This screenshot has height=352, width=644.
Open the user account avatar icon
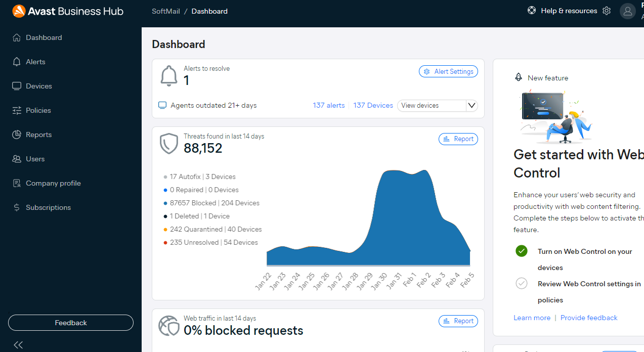click(628, 11)
